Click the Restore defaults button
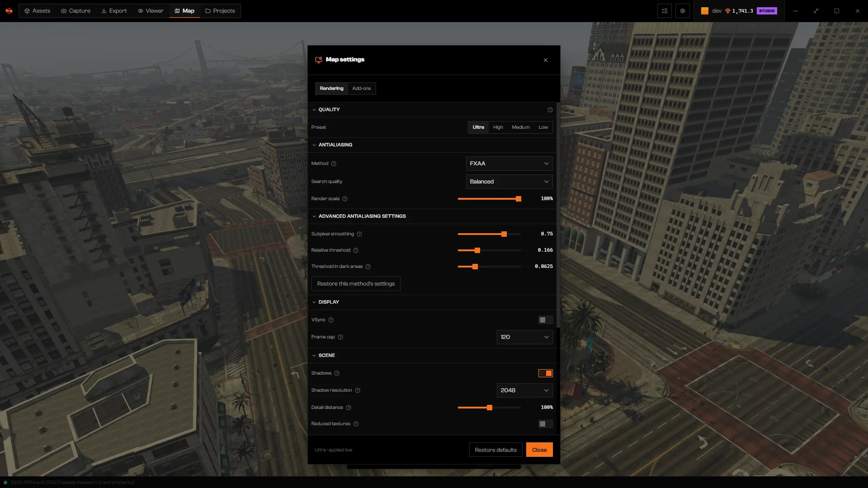This screenshot has height=488, width=868. (495, 450)
